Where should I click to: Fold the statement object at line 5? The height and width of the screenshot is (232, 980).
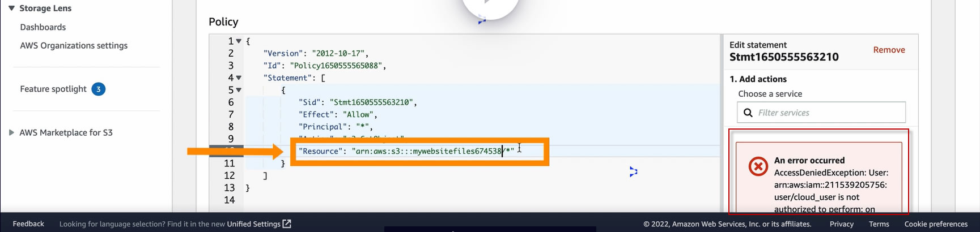[x=239, y=90]
